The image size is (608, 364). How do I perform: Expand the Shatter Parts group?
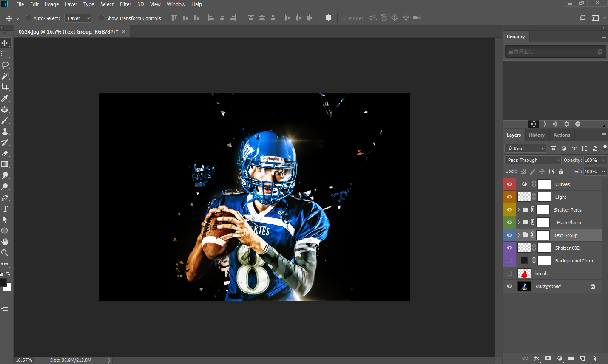519,210
